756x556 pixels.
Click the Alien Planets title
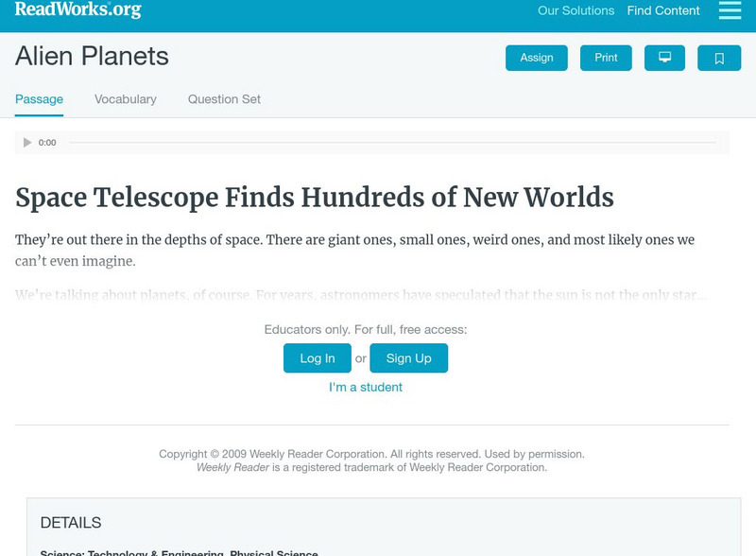[92, 57]
